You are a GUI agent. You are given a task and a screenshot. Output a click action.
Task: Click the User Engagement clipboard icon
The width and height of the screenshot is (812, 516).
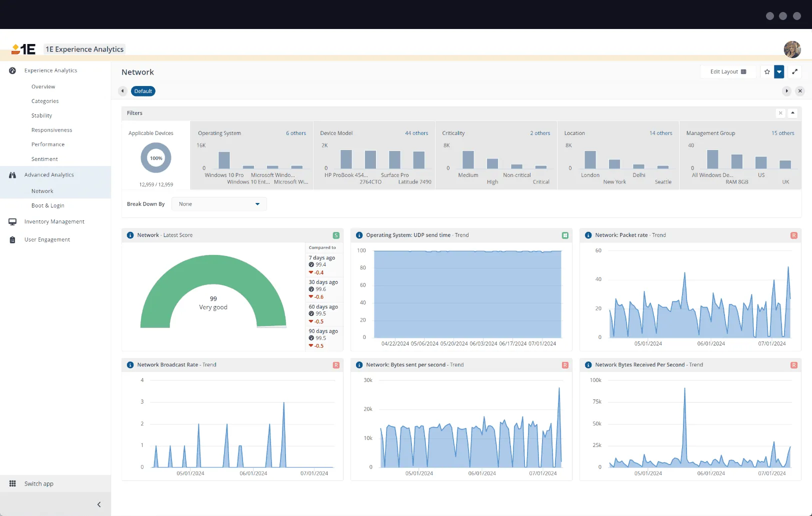[12, 239]
